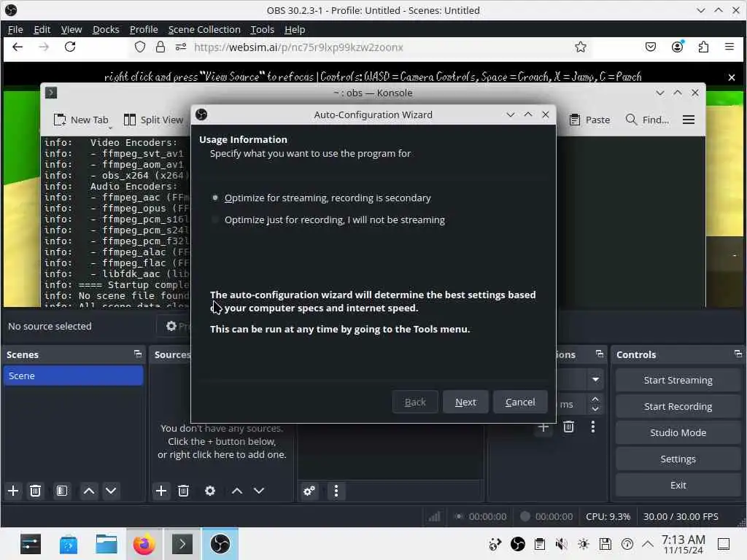This screenshot has height=560, width=747.
Task: Show tracking protection shield info
Action: (139, 47)
